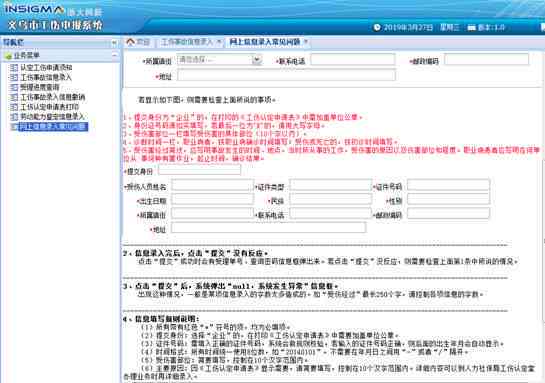Click the 民族 field

tap(331, 199)
